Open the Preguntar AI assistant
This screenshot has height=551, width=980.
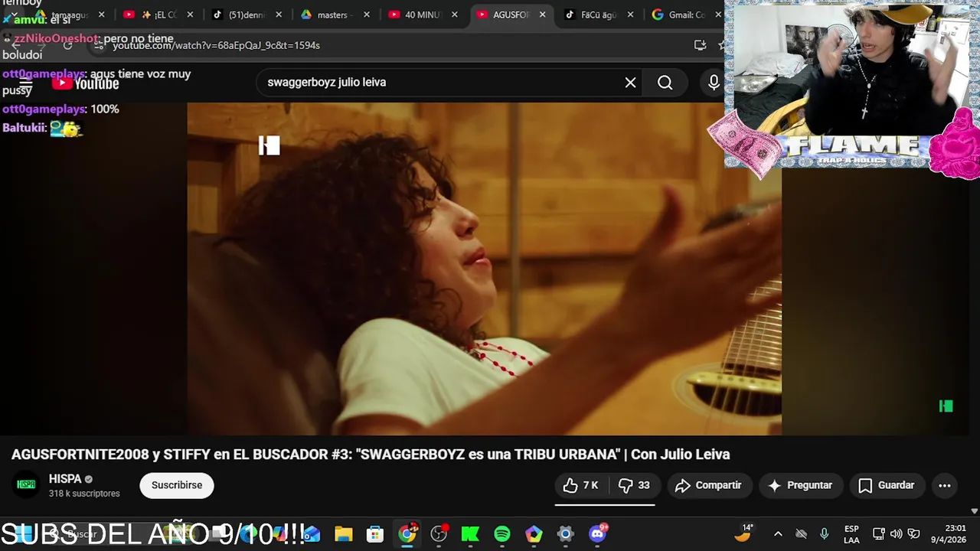800,485
